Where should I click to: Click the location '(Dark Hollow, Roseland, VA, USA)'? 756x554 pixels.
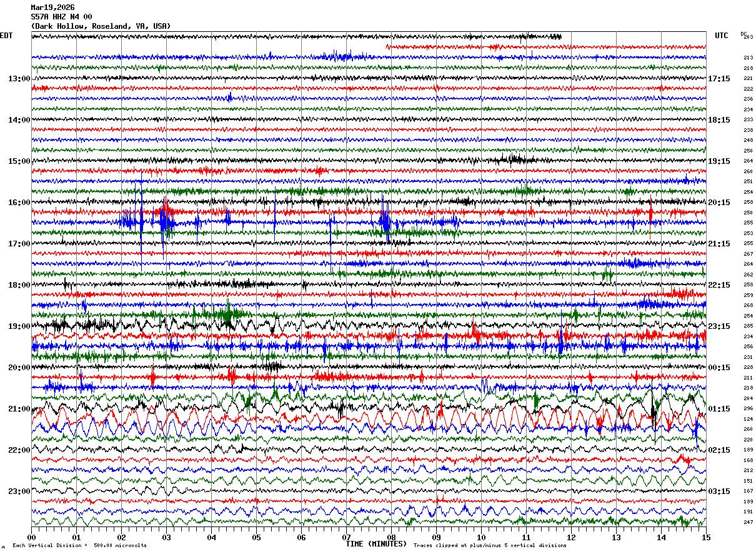tap(101, 26)
